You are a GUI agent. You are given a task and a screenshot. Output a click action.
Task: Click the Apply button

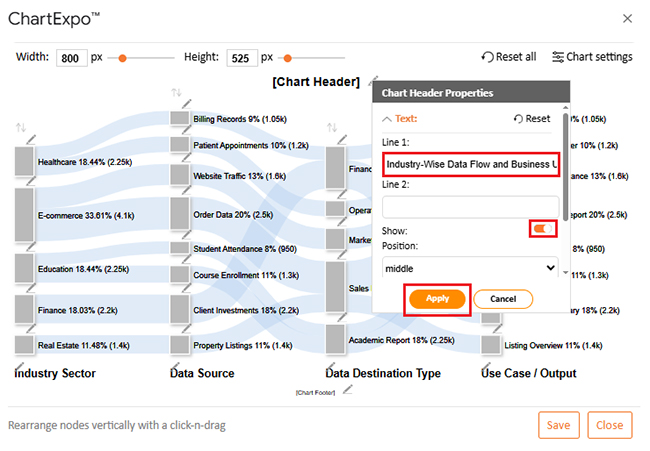pos(437,298)
